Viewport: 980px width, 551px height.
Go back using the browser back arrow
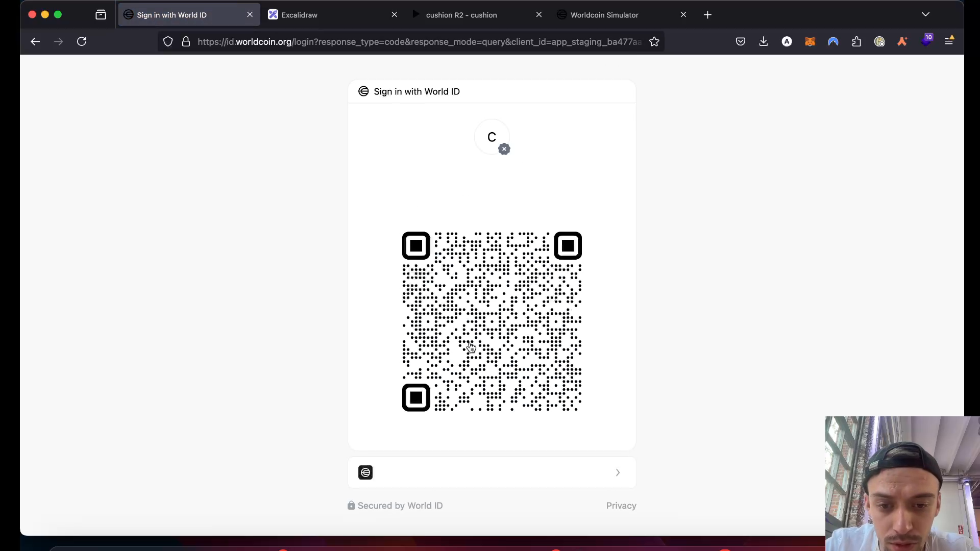pyautogui.click(x=35, y=41)
